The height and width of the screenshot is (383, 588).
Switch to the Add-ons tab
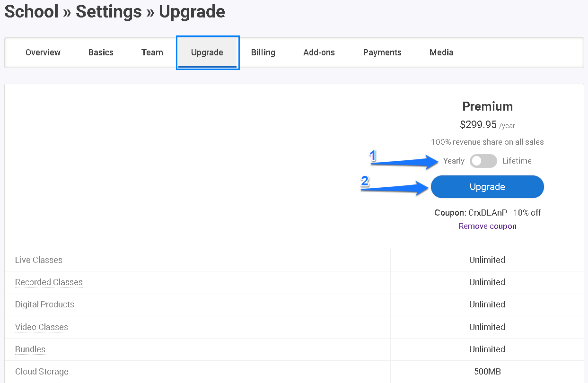[319, 52]
